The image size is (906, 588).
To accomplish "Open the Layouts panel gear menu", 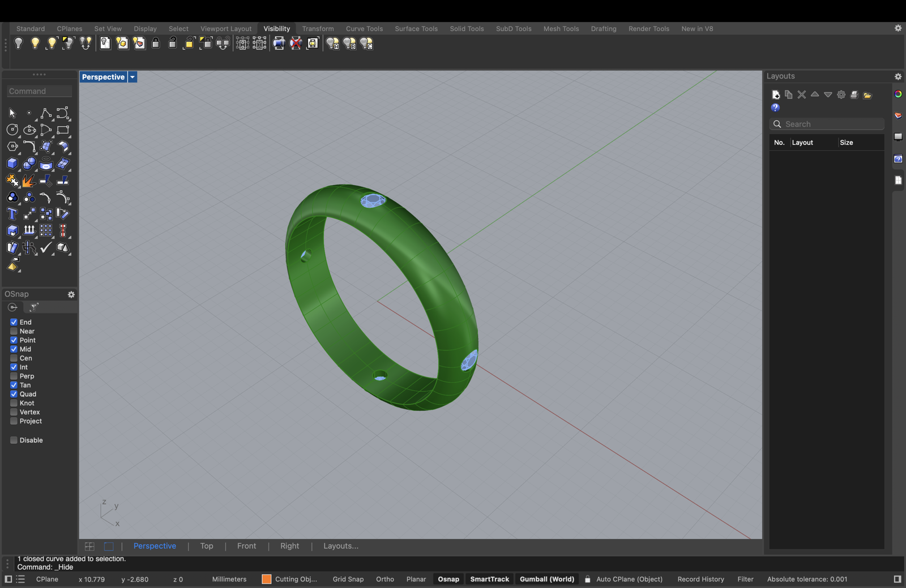I will (898, 76).
